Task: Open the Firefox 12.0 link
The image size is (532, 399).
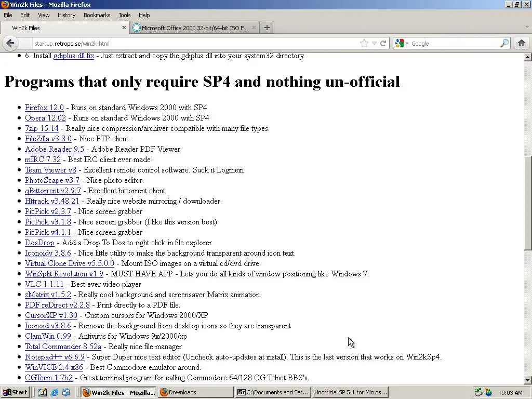Action: pos(44,108)
